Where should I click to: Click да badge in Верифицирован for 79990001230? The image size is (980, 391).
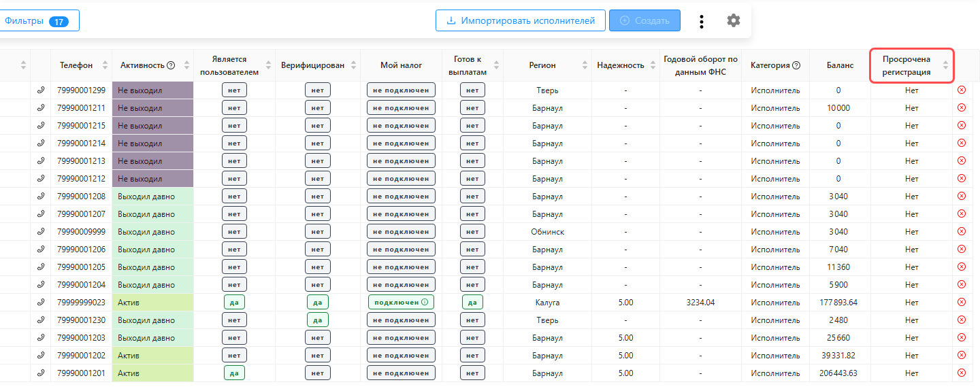(318, 320)
